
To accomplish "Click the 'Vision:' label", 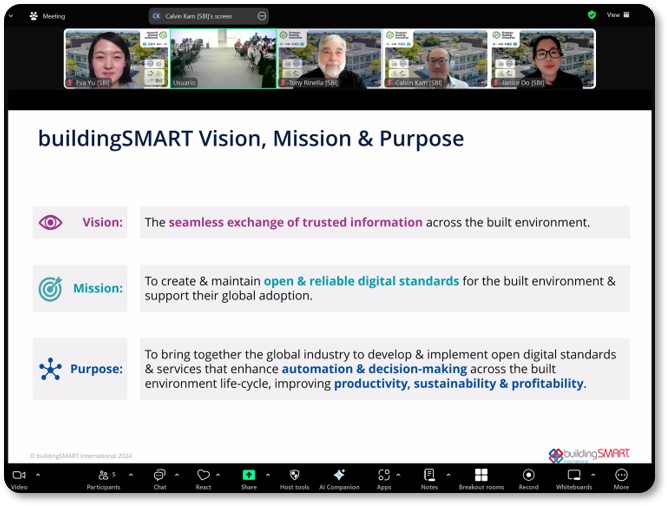I will [x=102, y=222].
